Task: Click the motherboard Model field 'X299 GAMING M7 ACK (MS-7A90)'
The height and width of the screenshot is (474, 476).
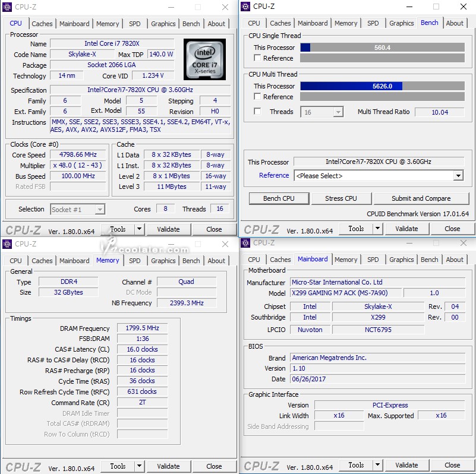Action: 346,293
